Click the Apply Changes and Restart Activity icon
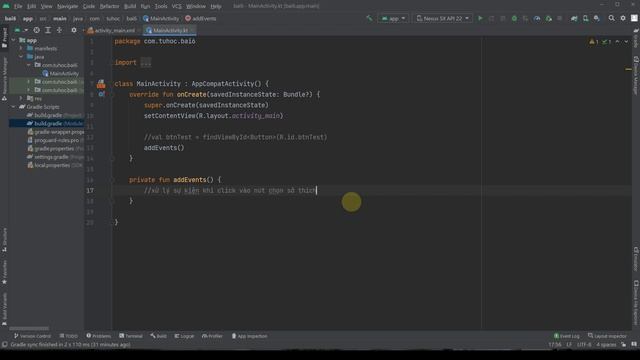This screenshot has height=360, width=640. (492, 18)
